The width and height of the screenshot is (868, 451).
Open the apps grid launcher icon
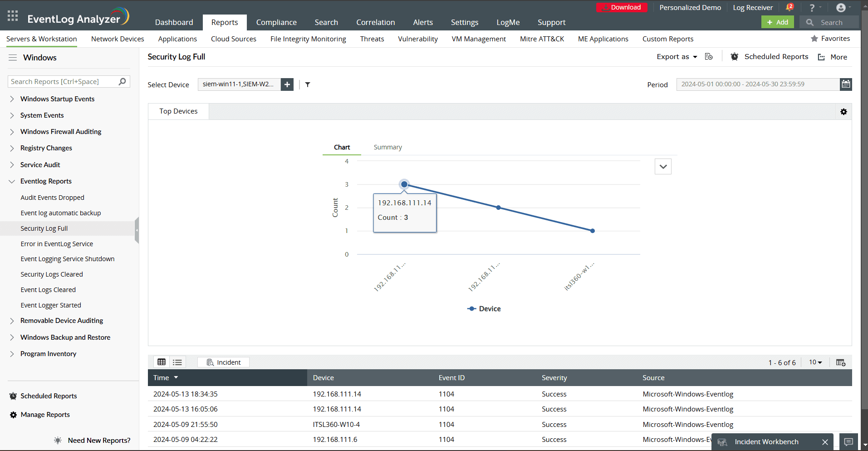click(13, 16)
